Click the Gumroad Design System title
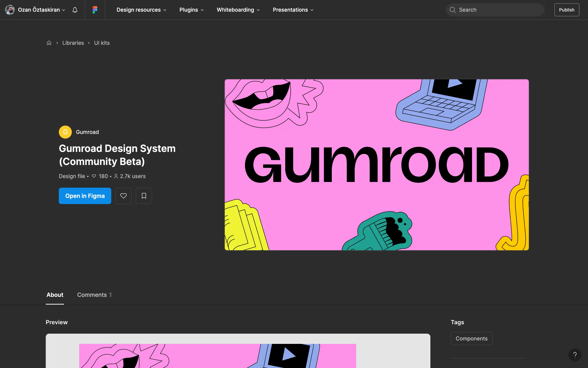The image size is (588, 368). pos(117,155)
